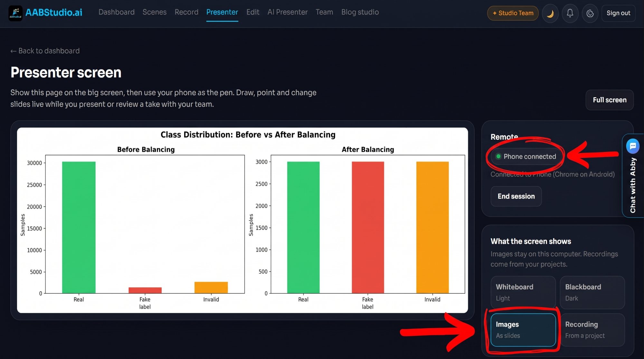
Task: Click the Before Balancing chart title
Action: (x=146, y=150)
